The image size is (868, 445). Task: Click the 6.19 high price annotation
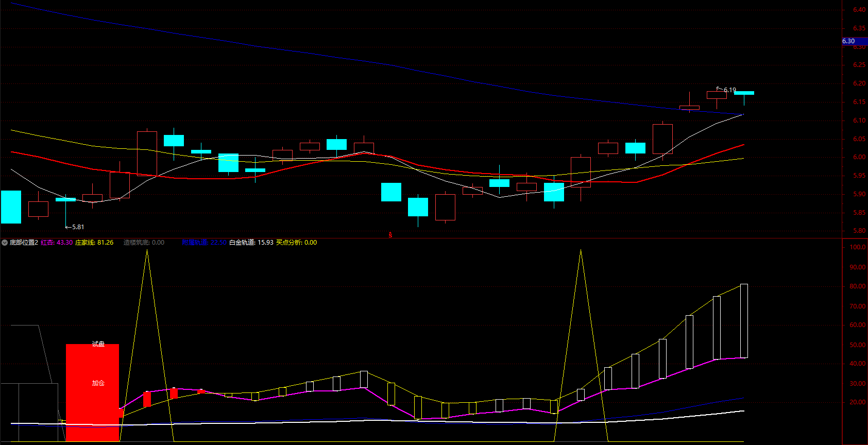coord(729,90)
